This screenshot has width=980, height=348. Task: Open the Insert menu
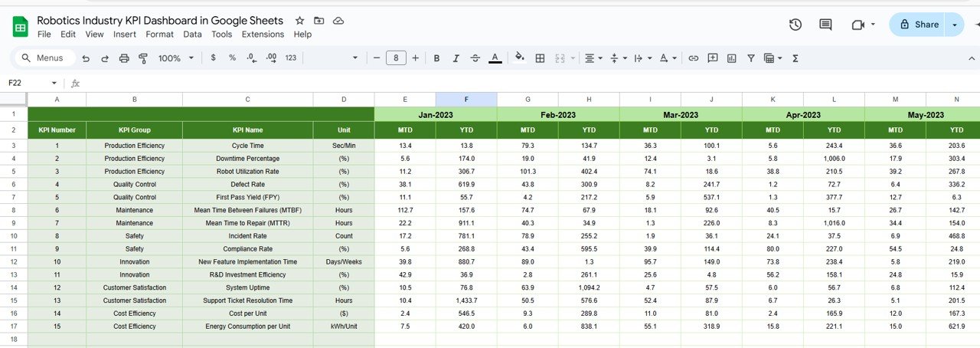click(125, 34)
